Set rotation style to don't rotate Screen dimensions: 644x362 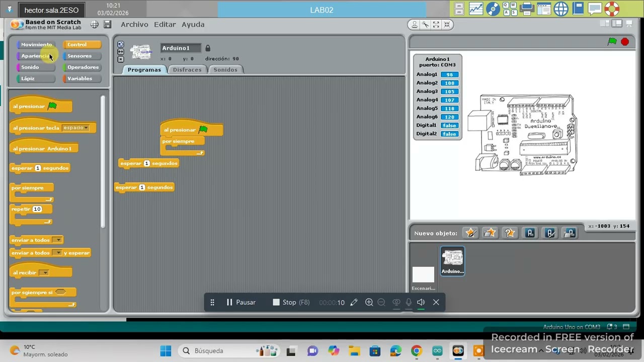(120, 59)
